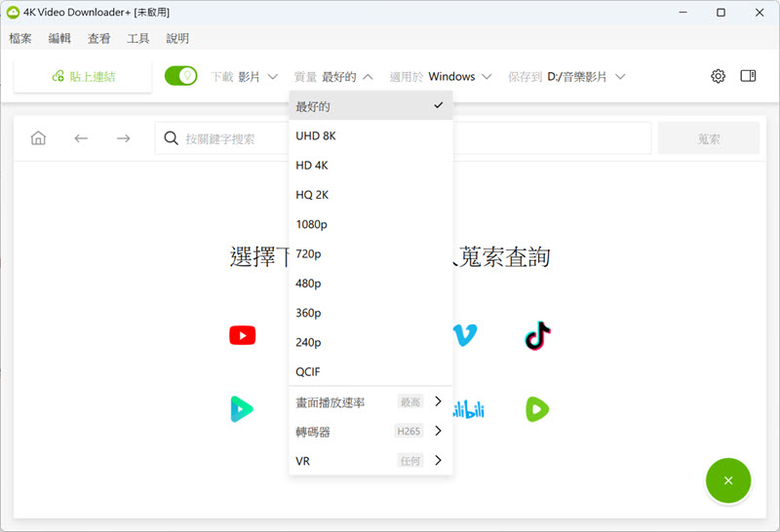Open the green Rumble play icon
The image size is (780, 532).
tap(537, 409)
